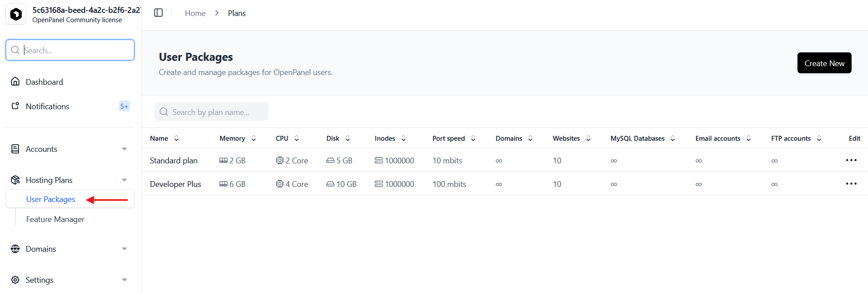Open the three-dot menu for Developer Plus

851,184
